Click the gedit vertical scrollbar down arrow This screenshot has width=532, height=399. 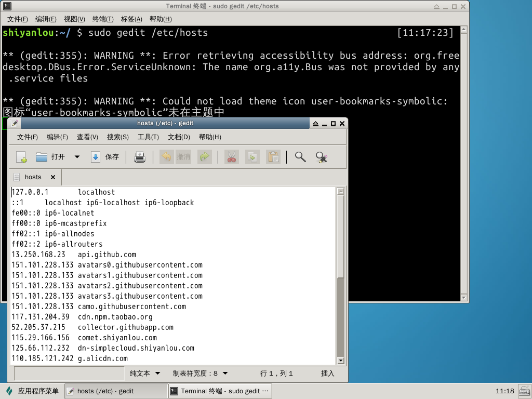(341, 360)
